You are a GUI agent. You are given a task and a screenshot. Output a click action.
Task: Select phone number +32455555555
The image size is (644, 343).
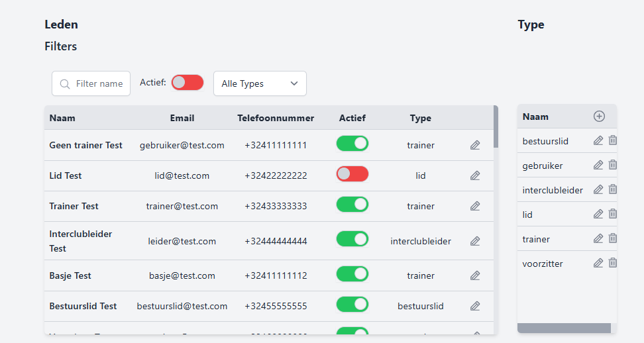[276, 306]
